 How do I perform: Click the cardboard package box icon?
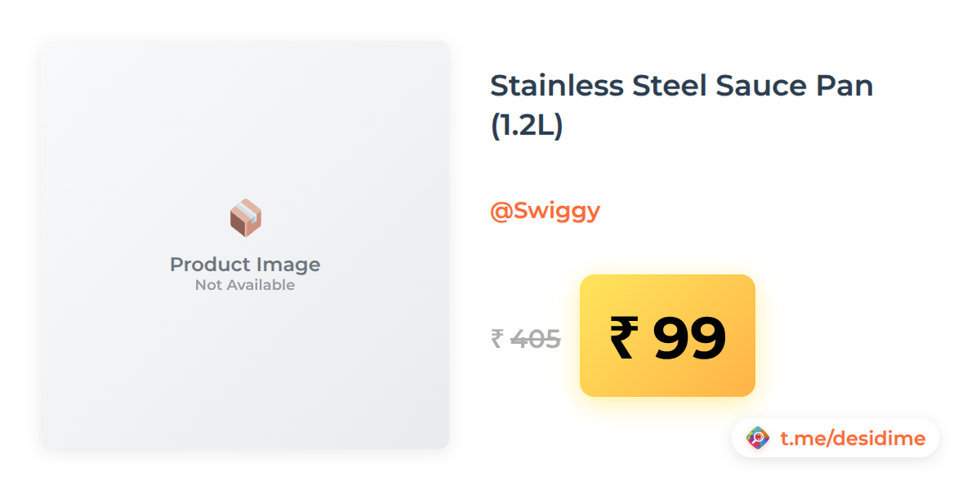[245, 218]
